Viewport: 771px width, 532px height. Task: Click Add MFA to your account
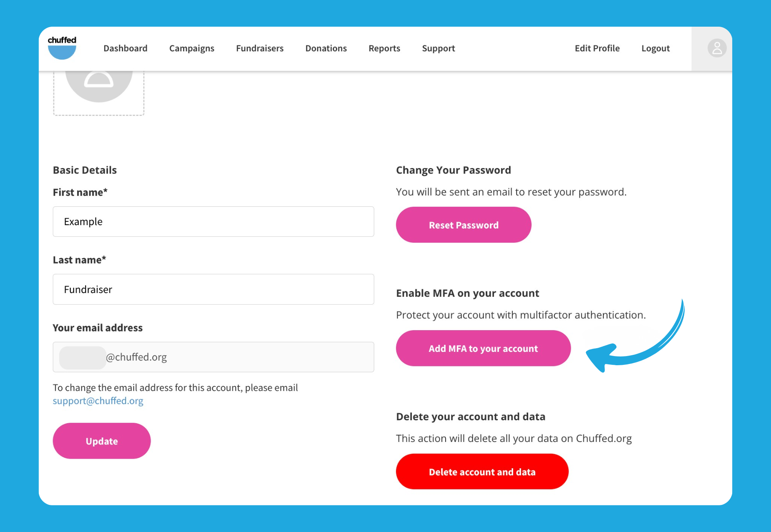483,349
